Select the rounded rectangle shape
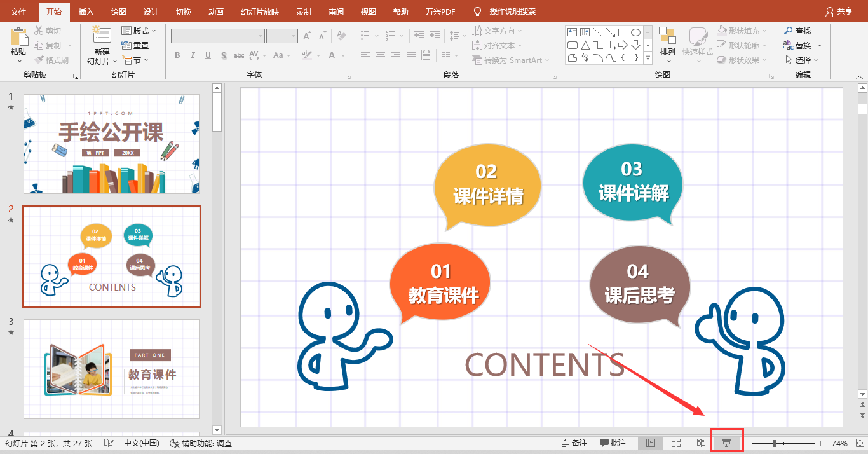Image resolution: width=868 pixels, height=454 pixels. pyautogui.click(x=572, y=45)
